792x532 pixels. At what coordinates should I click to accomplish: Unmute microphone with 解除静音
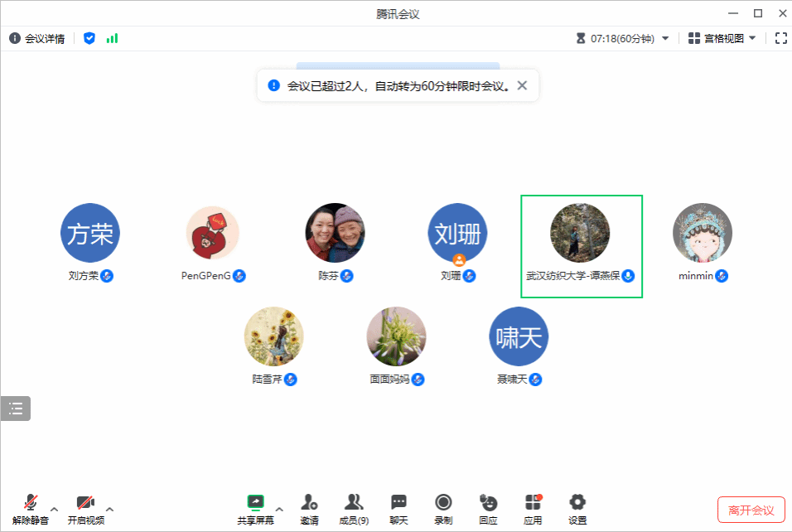[x=31, y=507]
